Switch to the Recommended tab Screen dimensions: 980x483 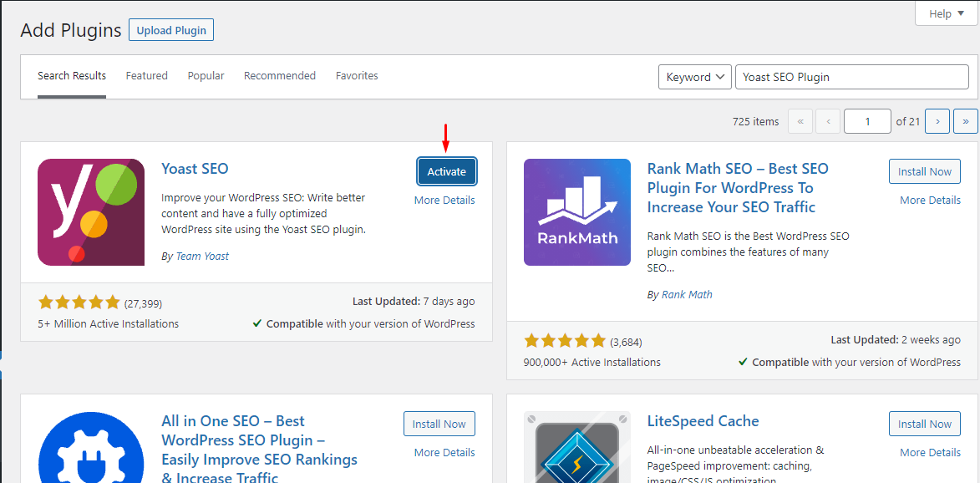[279, 75]
